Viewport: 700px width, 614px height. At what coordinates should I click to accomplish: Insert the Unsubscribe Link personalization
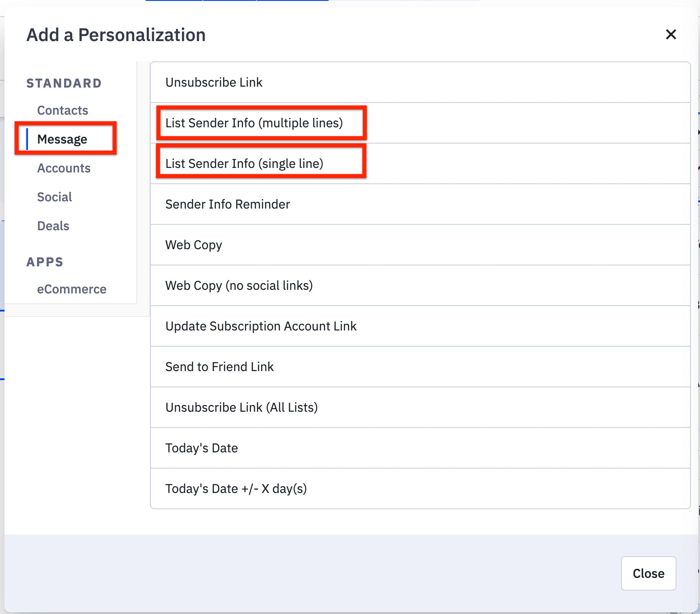pos(214,82)
